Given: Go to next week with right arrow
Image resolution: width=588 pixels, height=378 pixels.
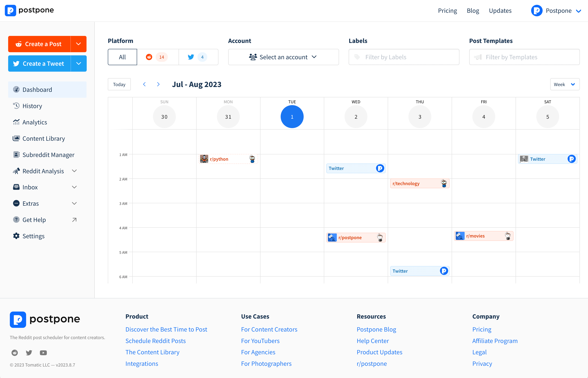Looking at the screenshot, I should [x=158, y=84].
